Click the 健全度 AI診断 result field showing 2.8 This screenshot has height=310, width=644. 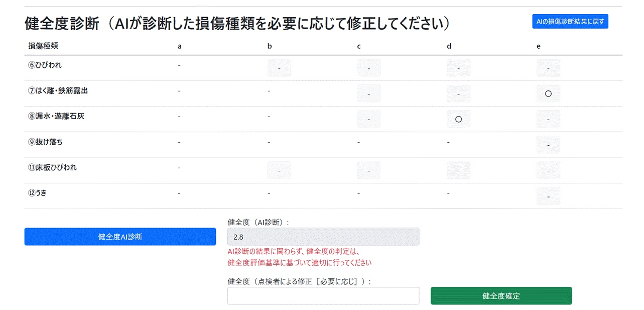323,237
